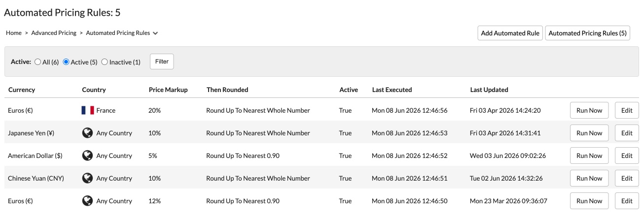Click the globe icon in 12% Euros row

click(87, 201)
